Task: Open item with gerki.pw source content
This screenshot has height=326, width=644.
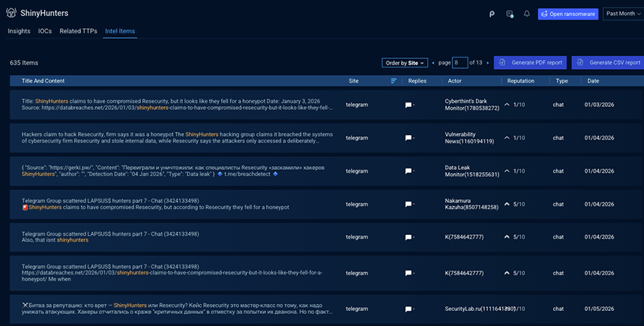Action: (x=173, y=171)
